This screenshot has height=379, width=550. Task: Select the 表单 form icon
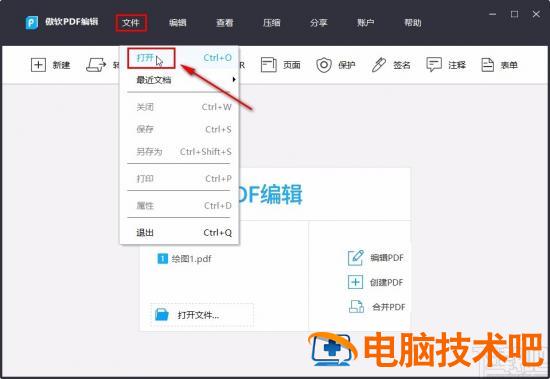[488, 65]
